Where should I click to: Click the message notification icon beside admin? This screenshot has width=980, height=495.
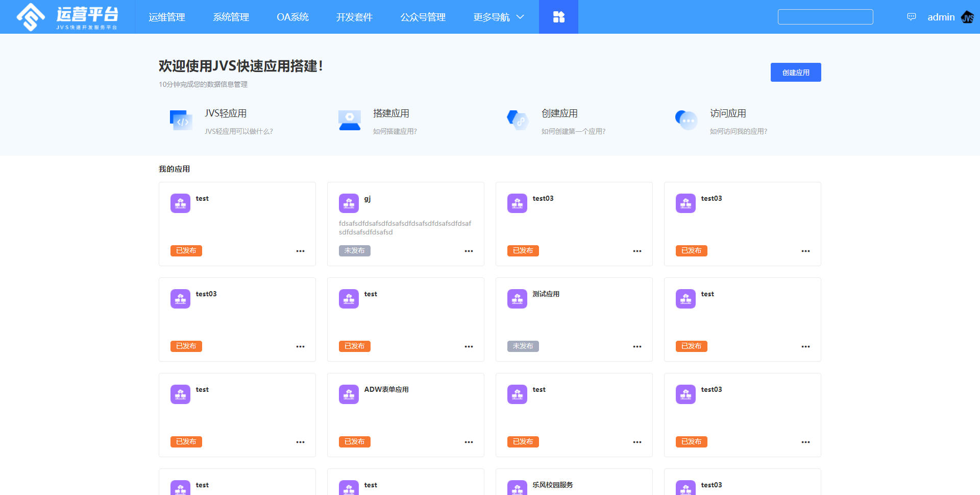point(911,17)
